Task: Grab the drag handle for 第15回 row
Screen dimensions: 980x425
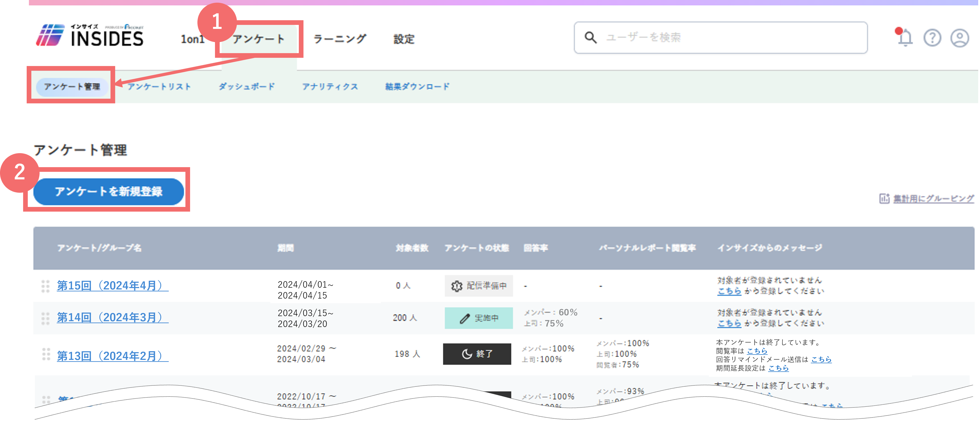Action: pos(45,286)
